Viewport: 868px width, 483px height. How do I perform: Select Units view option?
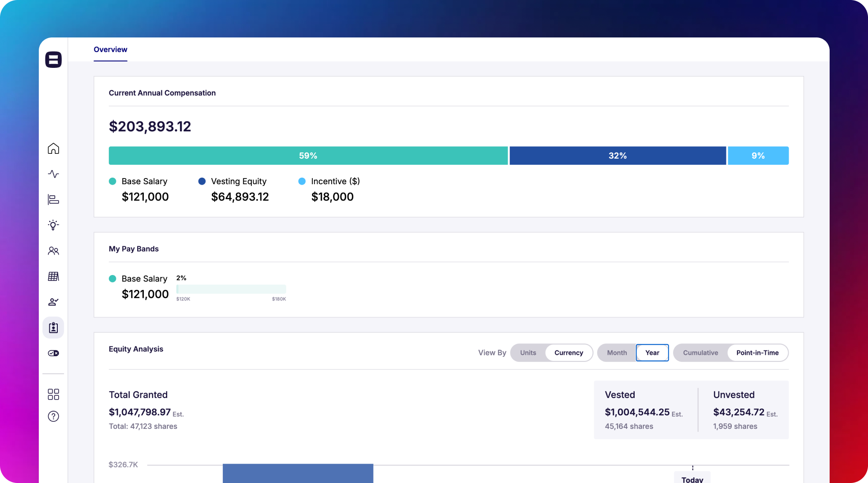[x=528, y=353]
